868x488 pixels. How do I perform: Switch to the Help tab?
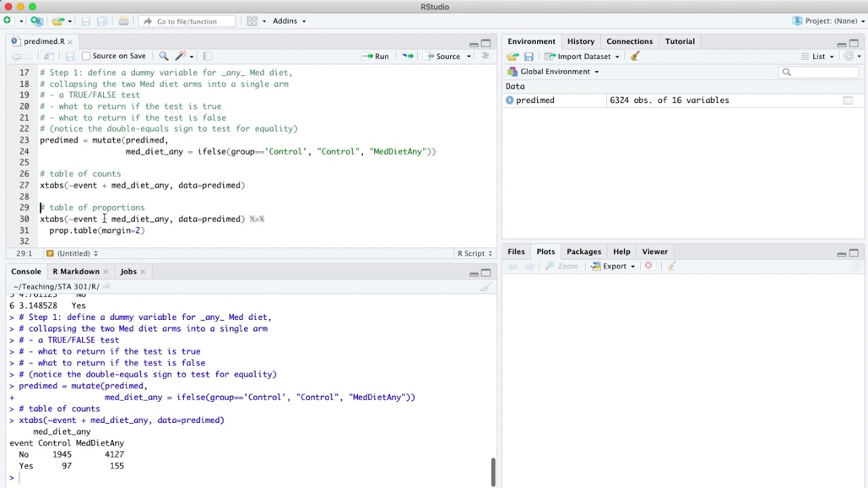tap(621, 251)
